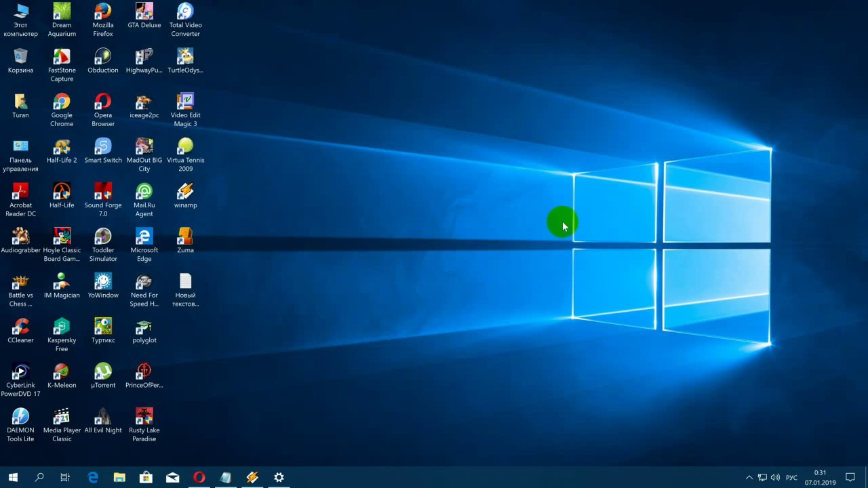Select the Microsoft Edge desktop shortcut
The height and width of the screenshot is (488, 868).
pos(144,245)
